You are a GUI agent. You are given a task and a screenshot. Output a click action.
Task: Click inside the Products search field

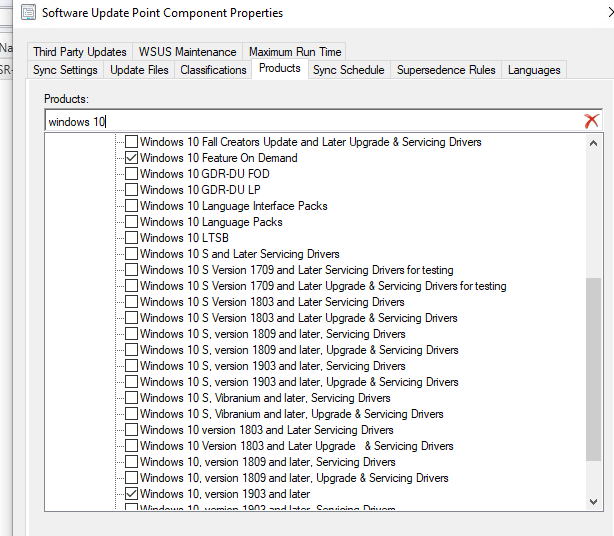coord(313,121)
